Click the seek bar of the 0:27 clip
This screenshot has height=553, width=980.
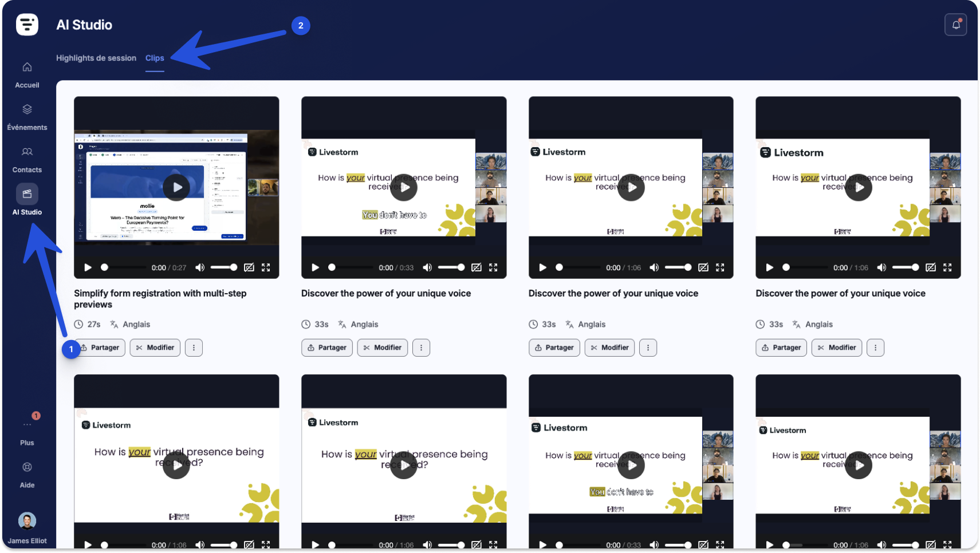pyautogui.click(x=123, y=267)
